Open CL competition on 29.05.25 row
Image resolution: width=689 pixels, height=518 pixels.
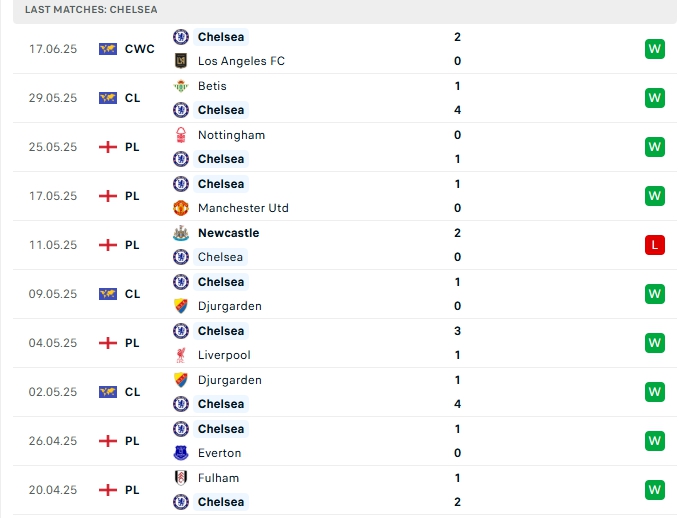tap(132, 98)
